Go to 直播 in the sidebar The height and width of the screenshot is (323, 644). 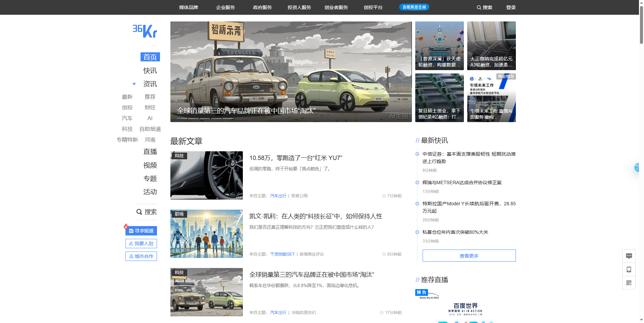click(150, 152)
